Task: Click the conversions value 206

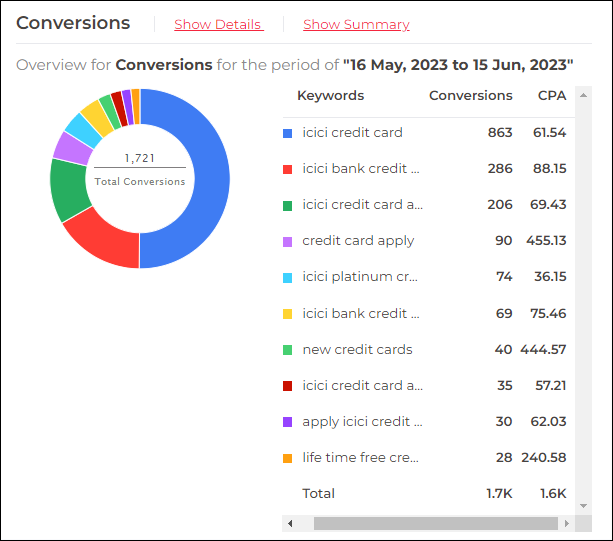Action: [x=500, y=204]
